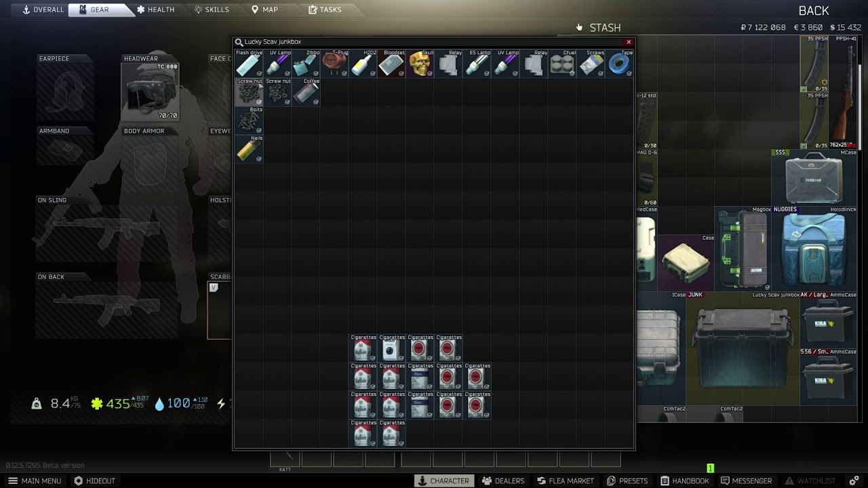Select the blue Tape roll item
This screenshot has width=868, height=488.
pyautogui.click(x=619, y=63)
